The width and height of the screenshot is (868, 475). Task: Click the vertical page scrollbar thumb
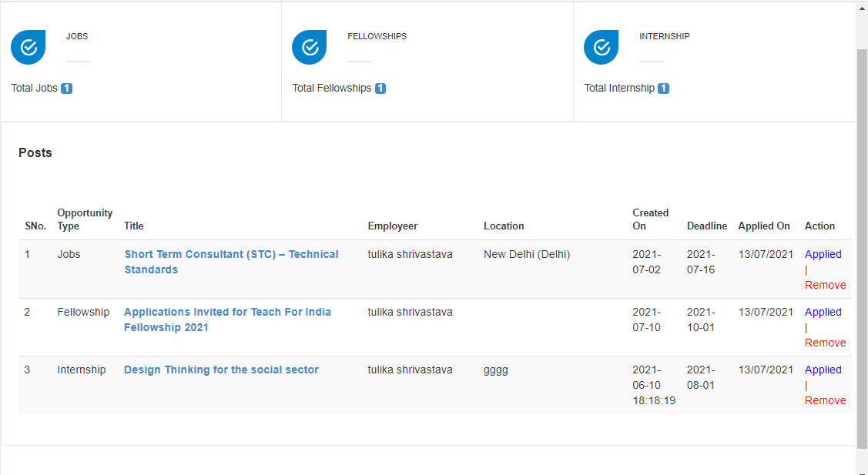(862, 246)
